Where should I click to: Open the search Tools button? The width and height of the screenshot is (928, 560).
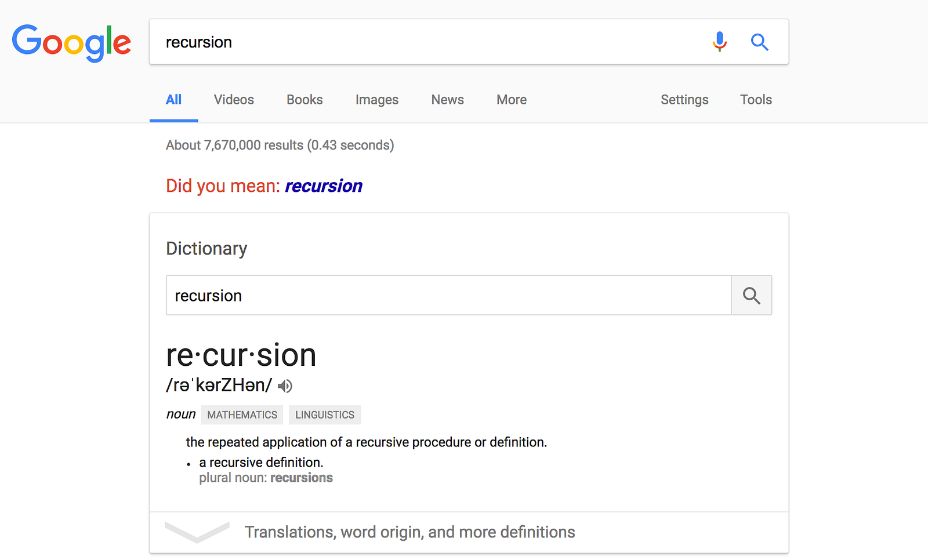(755, 100)
